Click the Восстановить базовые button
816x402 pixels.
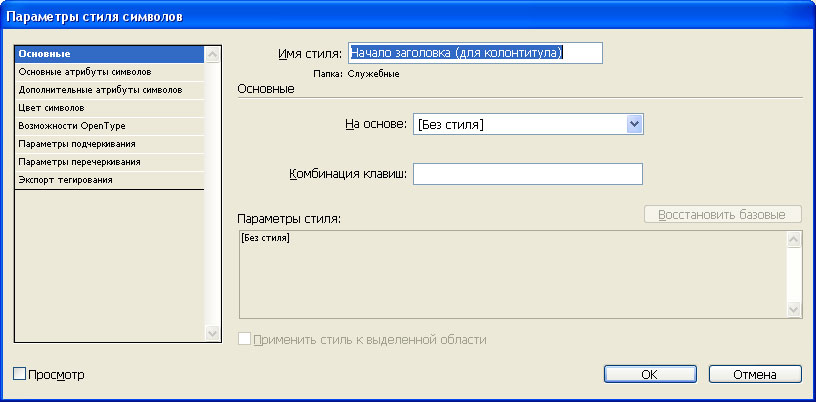(x=722, y=215)
